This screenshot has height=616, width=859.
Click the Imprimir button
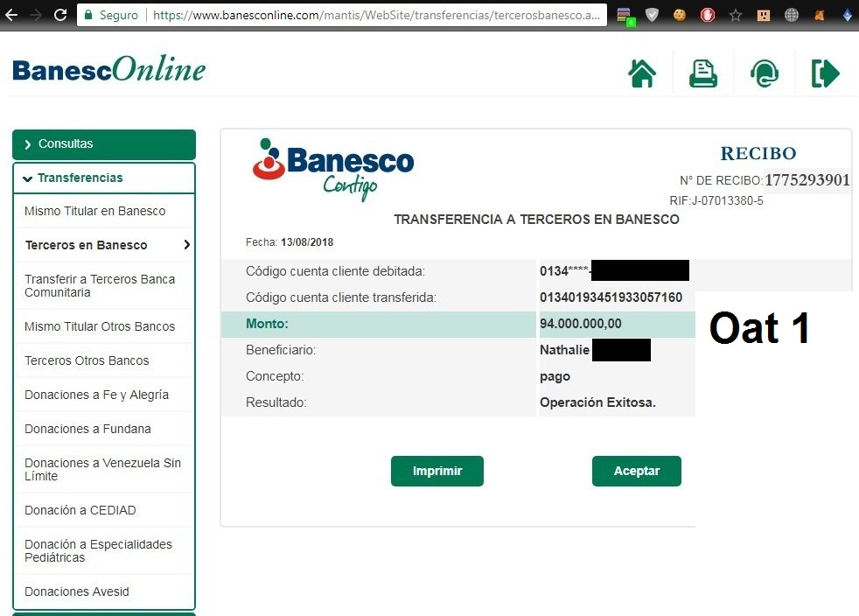[437, 471]
